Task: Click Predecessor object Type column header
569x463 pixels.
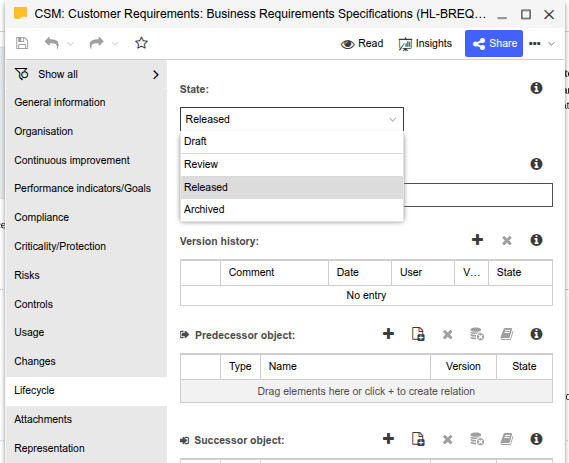Action: (x=240, y=366)
